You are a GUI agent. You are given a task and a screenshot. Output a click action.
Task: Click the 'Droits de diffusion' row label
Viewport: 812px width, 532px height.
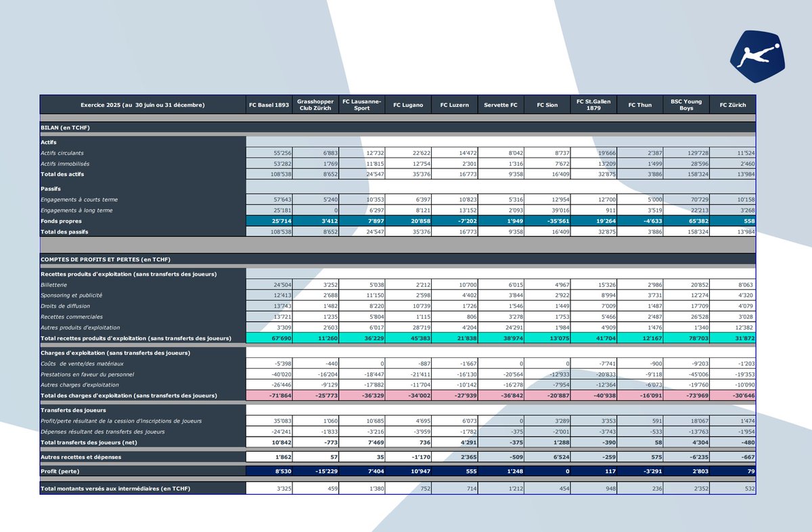point(66,306)
